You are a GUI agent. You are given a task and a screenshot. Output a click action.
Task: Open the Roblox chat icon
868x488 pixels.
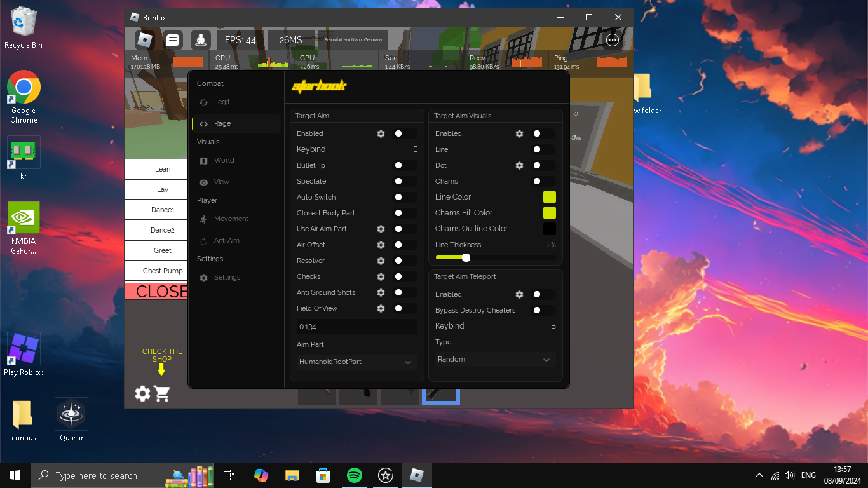pos(173,40)
